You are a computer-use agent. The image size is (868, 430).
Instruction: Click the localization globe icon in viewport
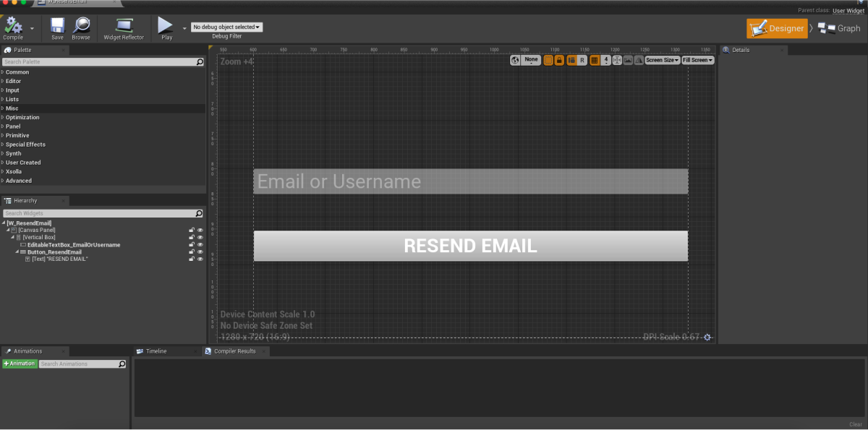tap(515, 60)
